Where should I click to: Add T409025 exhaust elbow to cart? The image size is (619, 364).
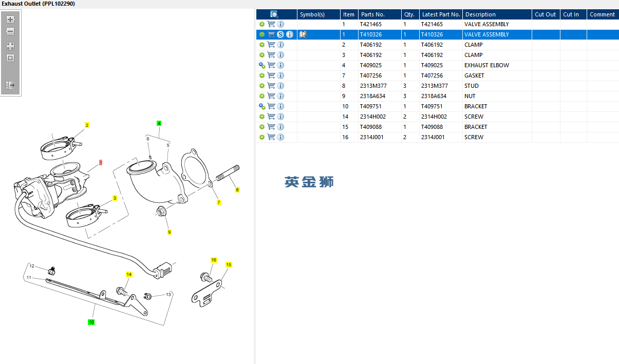click(271, 65)
